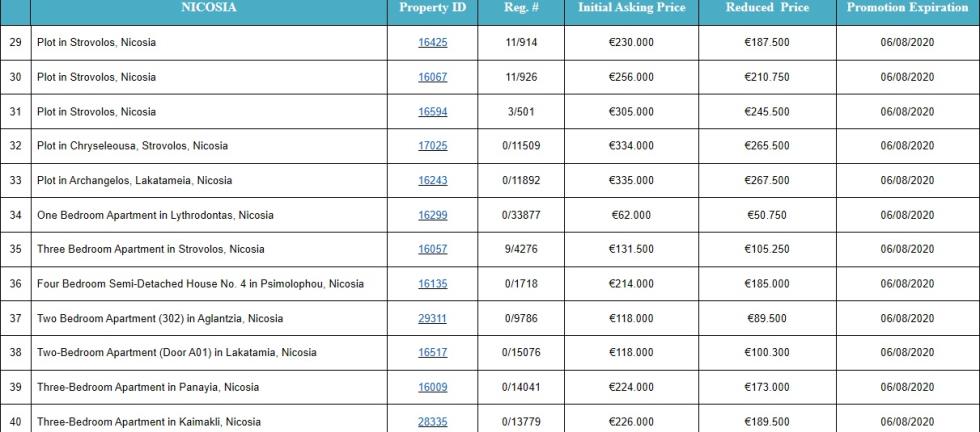Open property ID 16517 link

[x=432, y=353]
